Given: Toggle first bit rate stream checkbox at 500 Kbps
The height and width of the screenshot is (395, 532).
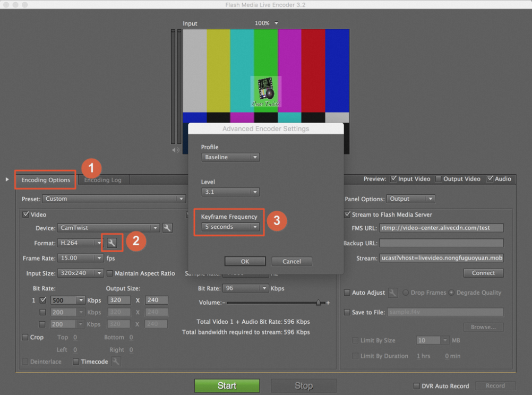Looking at the screenshot, I should (43, 300).
